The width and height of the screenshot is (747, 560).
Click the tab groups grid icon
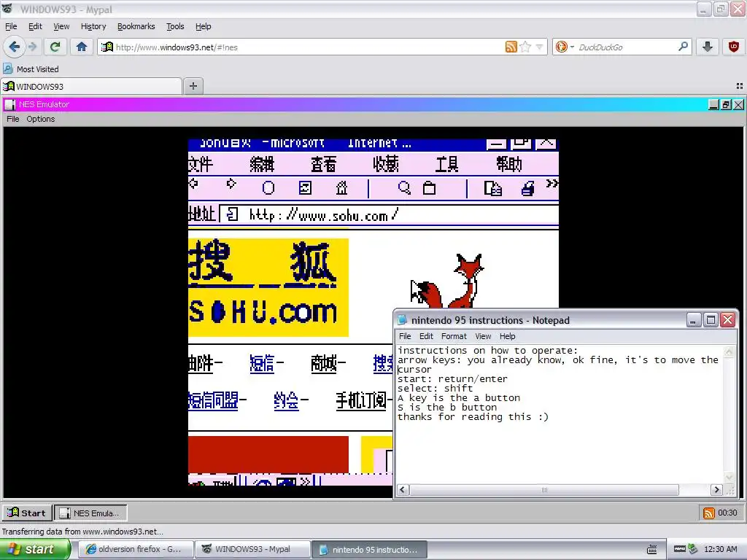[x=740, y=86]
